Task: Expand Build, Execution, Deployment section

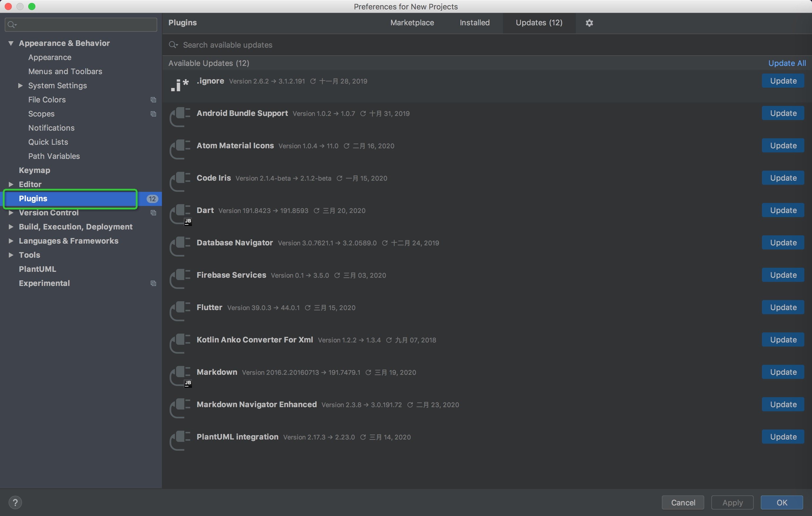Action: coord(11,227)
